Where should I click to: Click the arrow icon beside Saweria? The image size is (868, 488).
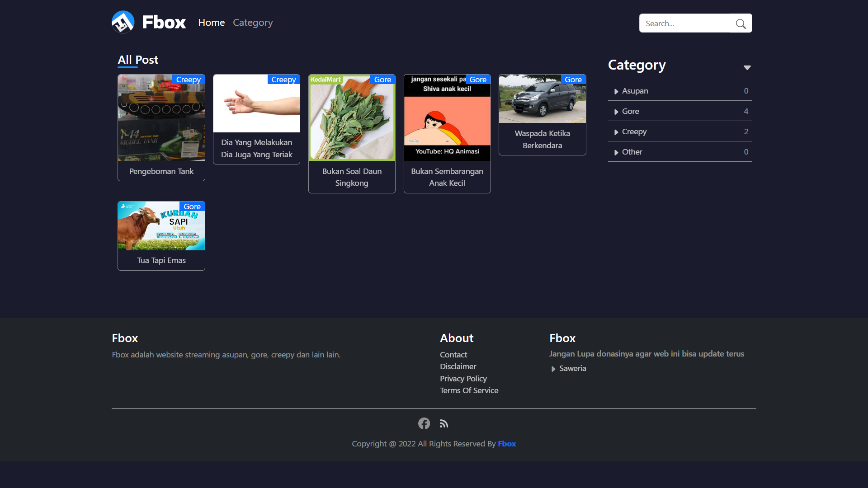tap(553, 369)
